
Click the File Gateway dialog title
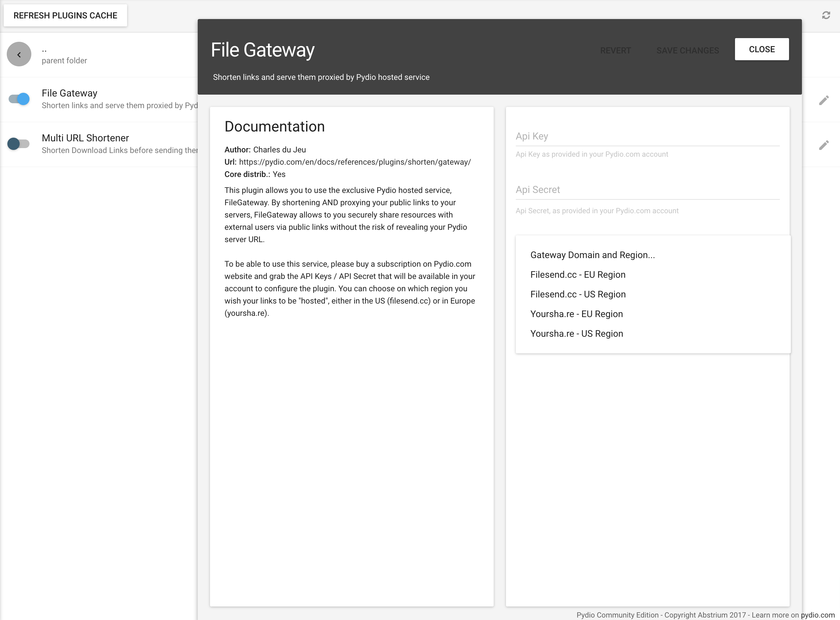(x=262, y=50)
